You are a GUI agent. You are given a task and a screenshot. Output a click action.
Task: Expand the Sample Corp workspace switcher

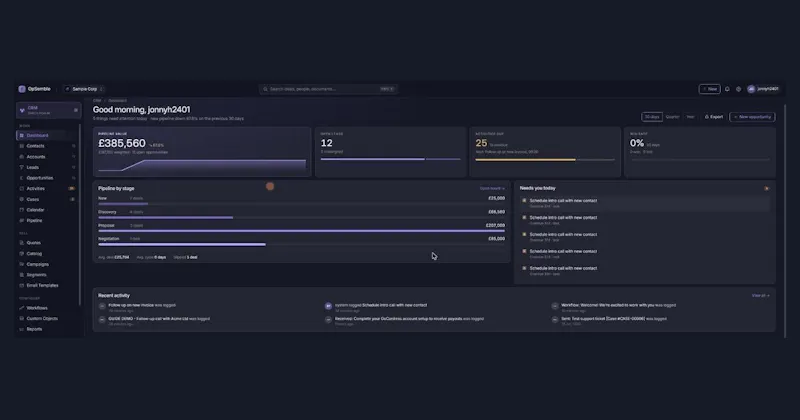pos(84,89)
